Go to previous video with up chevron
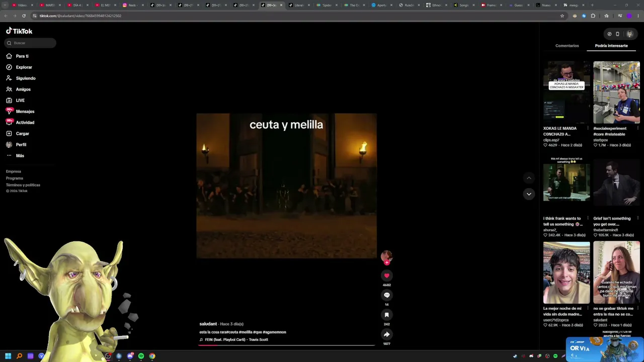Image resolution: width=644 pixels, height=362 pixels. (x=529, y=178)
